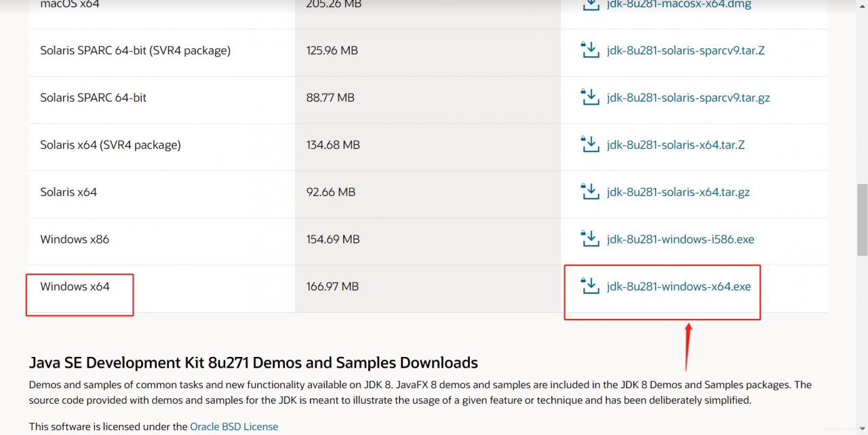Click the Demos and Samples Downloads heading
Image resolution: width=868 pixels, height=435 pixels.
(x=254, y=362)
